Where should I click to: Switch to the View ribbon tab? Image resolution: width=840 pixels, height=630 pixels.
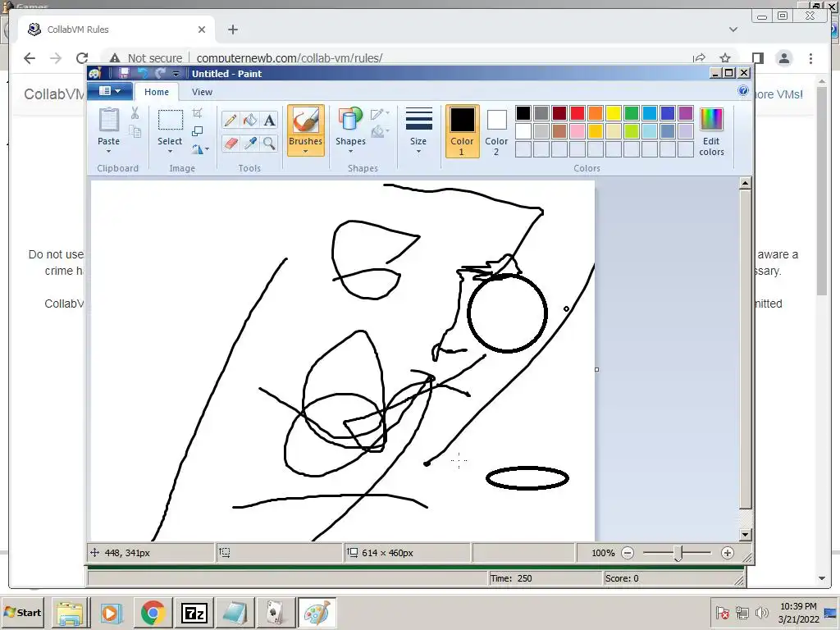pos(202,92)
